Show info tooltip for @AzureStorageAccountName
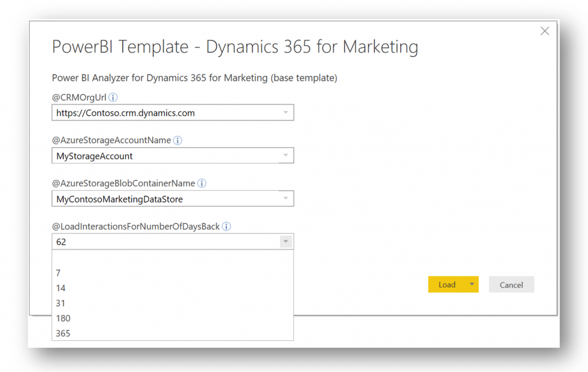 [x=178, y=140]
